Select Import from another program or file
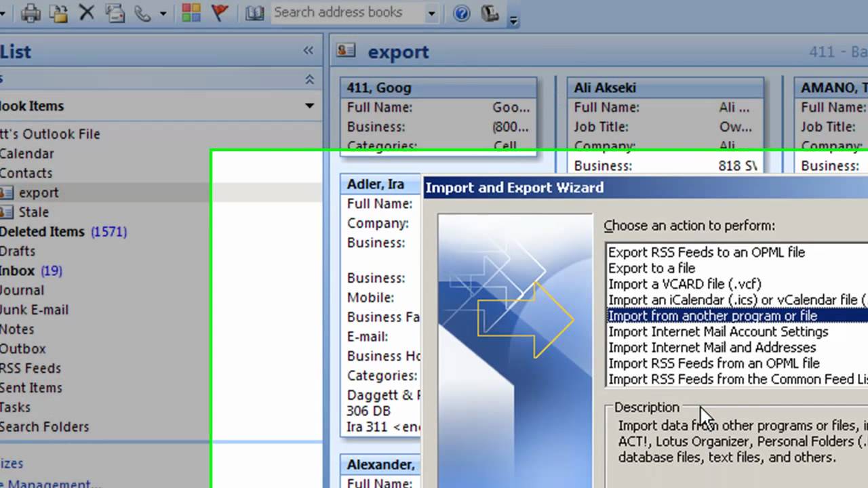 coord(738,316)
